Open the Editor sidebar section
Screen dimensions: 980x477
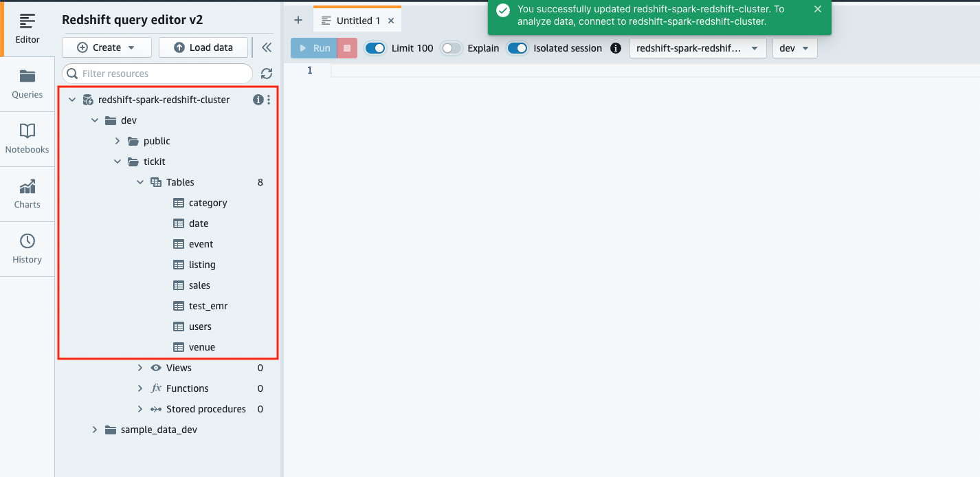tap(27, 29)
